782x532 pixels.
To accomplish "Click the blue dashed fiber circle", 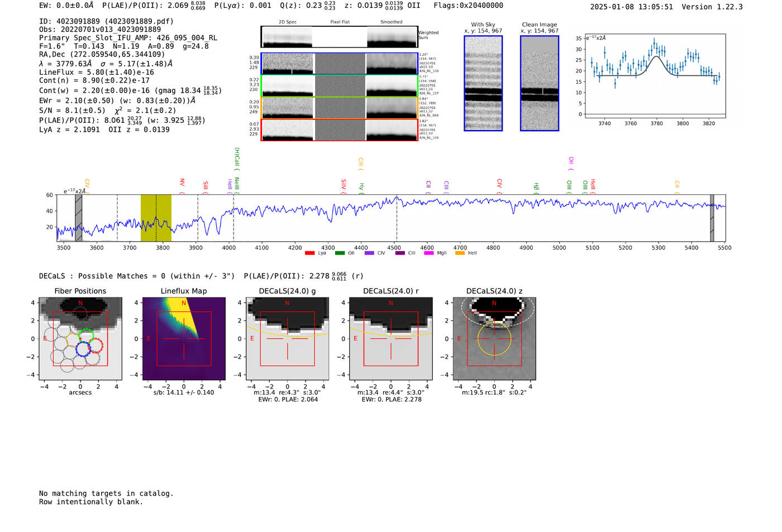I will (83, 349).
